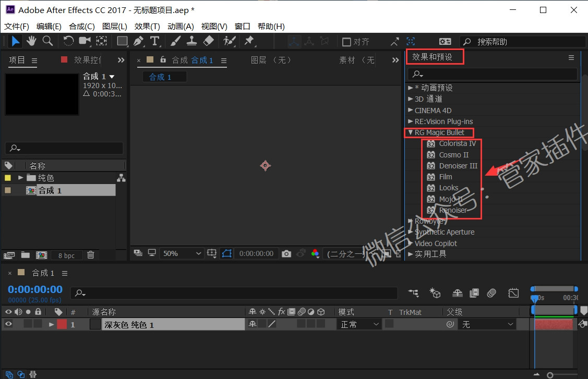
Task: Select the Pan Behind anchor point tool
Action: coord(101,41)
